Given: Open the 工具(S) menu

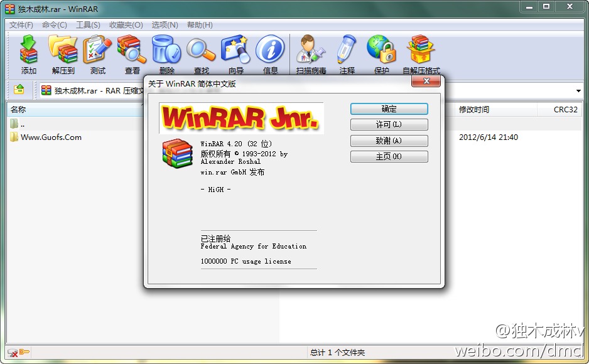Looking at the screenshot, I should tap(89, 24).
